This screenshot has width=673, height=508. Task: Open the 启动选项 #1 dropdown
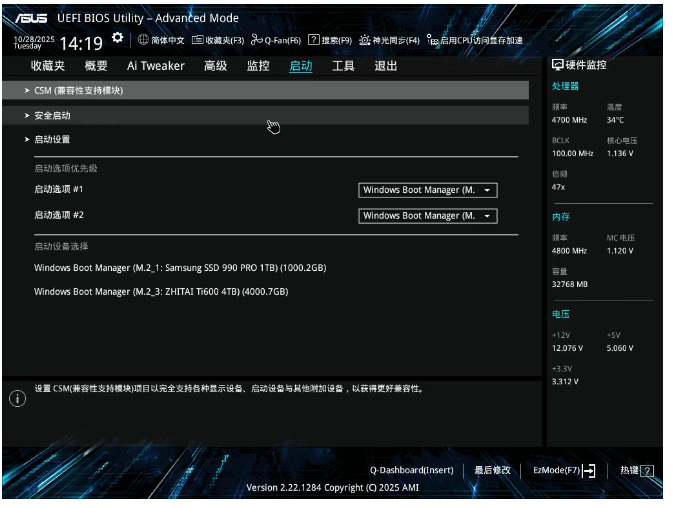click(427, 190)
